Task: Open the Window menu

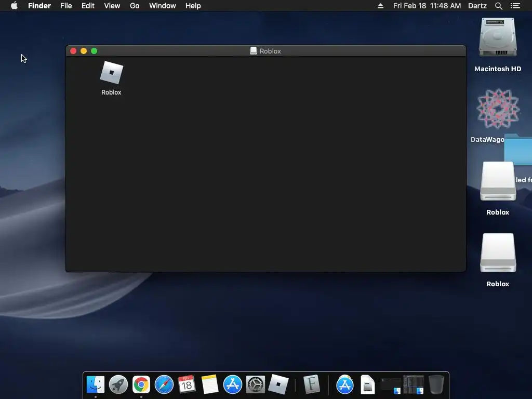Action: [x=163, y=6]
